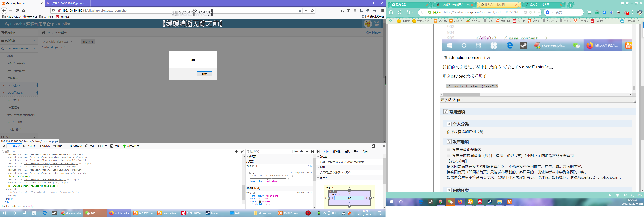Open Firefox hamburger menu icon
Viewport: 644px width, 217px height.
(382, 10)
